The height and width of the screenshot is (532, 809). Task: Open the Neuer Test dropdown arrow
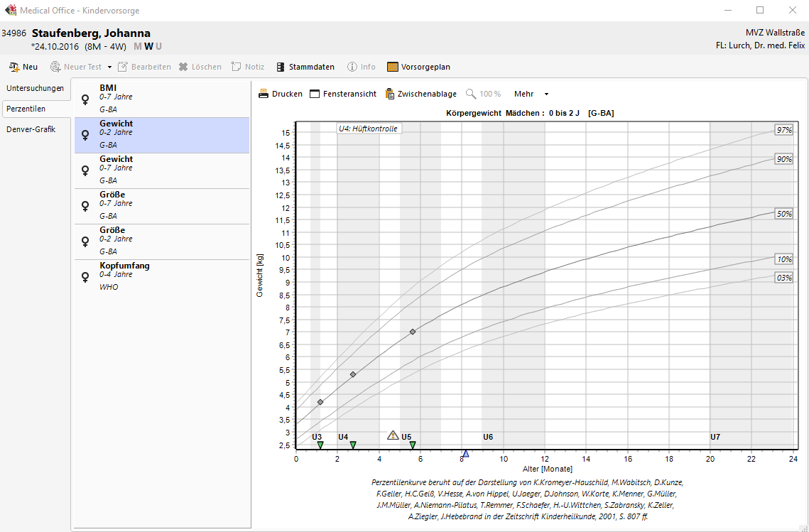tap(109, 67)
